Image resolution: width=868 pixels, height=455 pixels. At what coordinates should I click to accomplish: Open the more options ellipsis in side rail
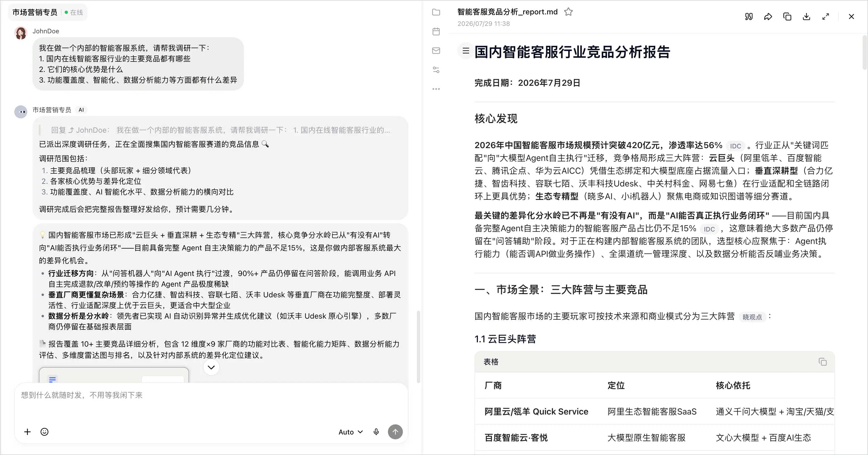point(436,89)
